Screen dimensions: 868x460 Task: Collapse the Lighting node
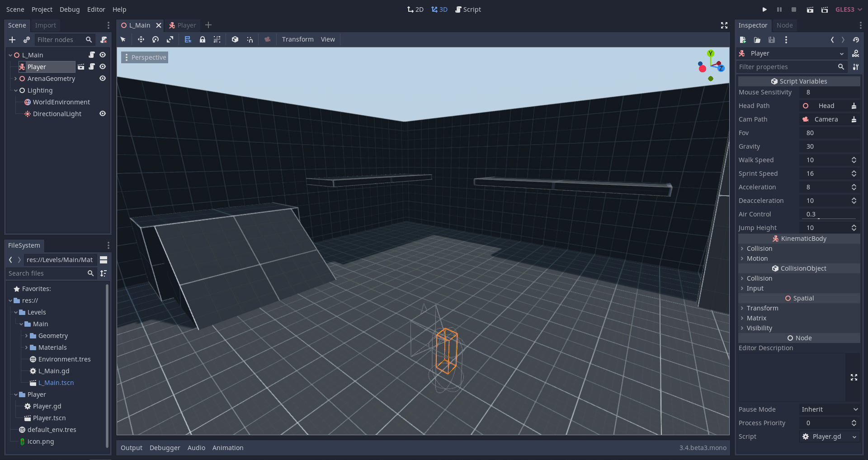pyautogui.click(x=15, y=90)
